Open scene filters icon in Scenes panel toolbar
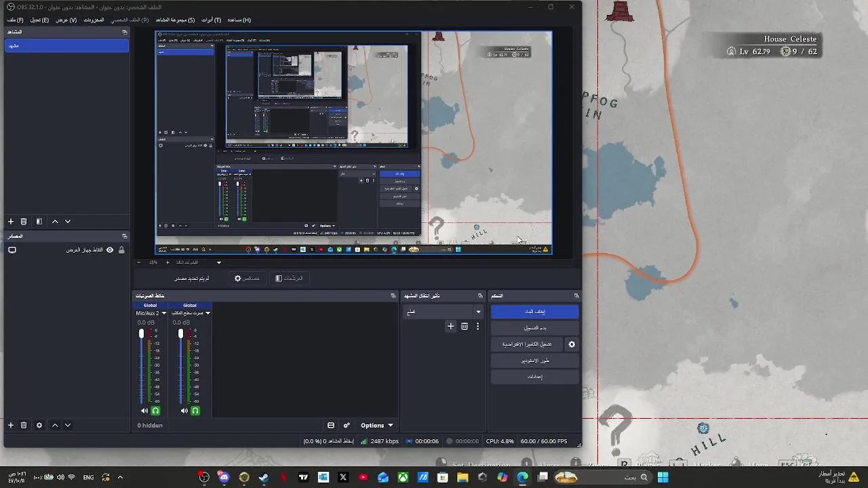Screen dimensions: 868x488 point(39,222)
